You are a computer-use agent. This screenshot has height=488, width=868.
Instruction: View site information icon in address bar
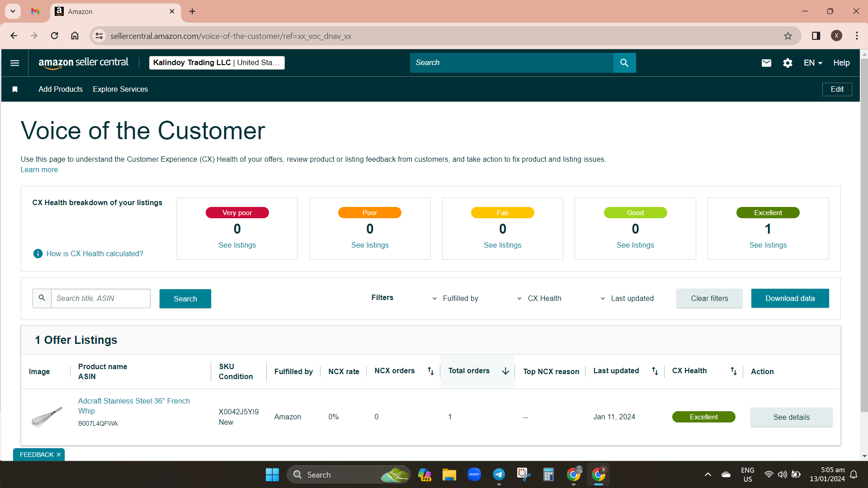[99, 36]
